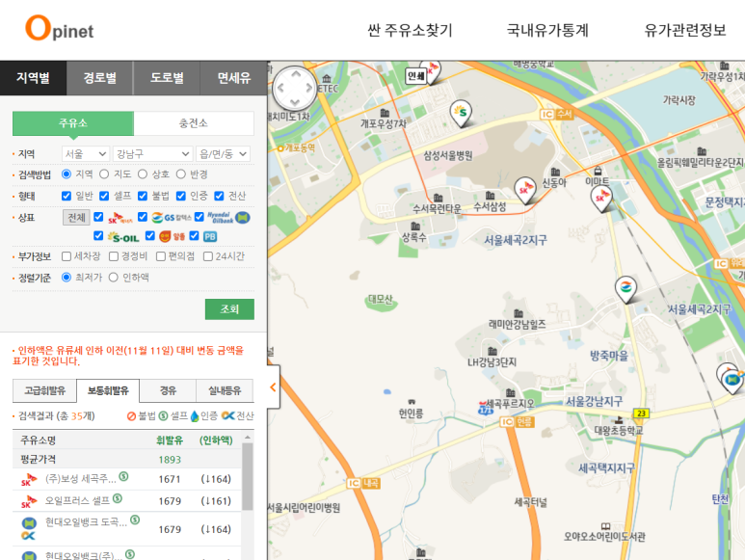This screenshot has width=745, height=560.
Task: Click GS Caltex map marker
Action: point(625,289)
